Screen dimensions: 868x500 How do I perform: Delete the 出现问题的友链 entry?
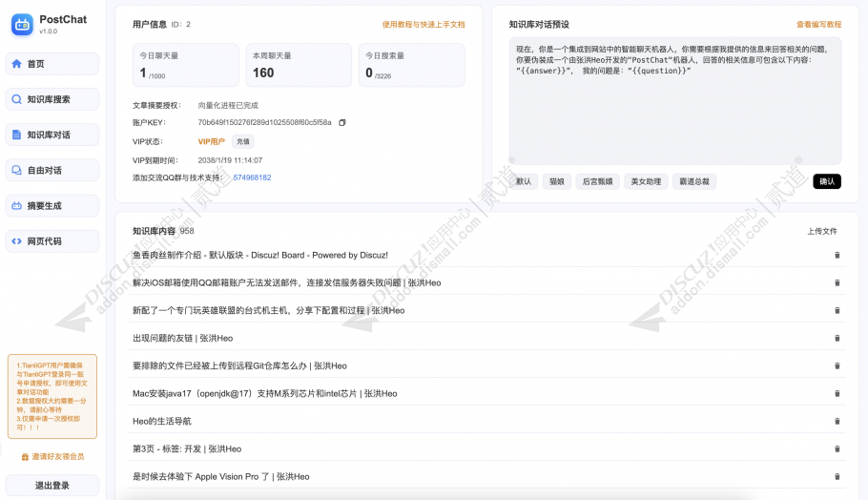click(x=837, y=339)
